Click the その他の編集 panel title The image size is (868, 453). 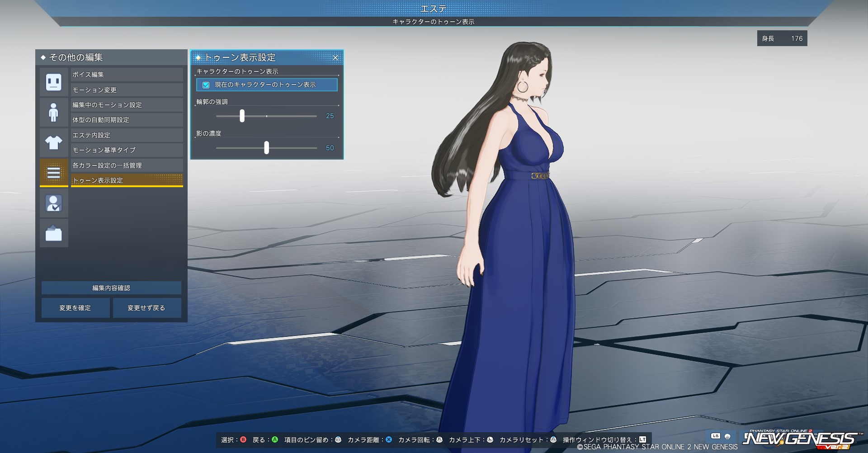point(76,57)
